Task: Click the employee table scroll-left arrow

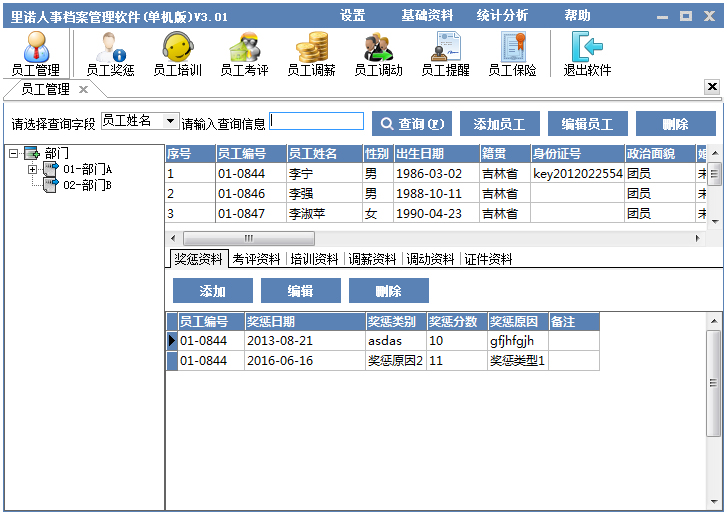Action: pyautogui.click(x=173, y=238)
